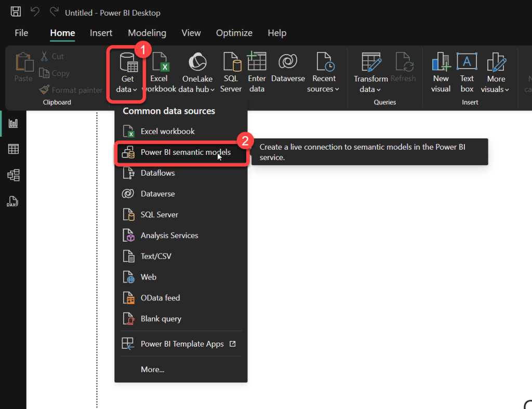The width and height of the screenshot is (532, 409).
Task: Choose Power BI semantic models
Action: point(181,152)
